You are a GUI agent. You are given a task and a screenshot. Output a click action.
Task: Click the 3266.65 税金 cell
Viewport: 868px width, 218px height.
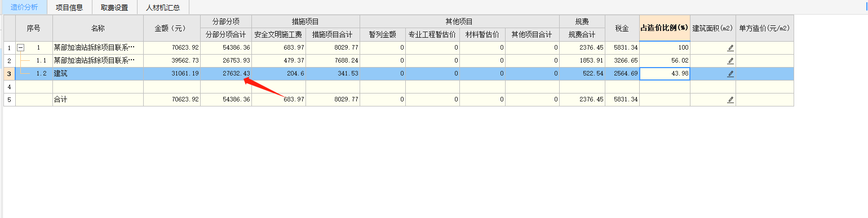click(622, 61)
